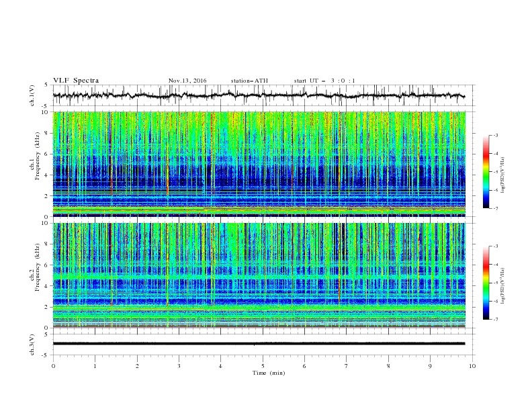The width and height of the screenshot is (532, 411).
Task: Click the 'ch.1(V)' waveform axis label
Action: point(32,95)
